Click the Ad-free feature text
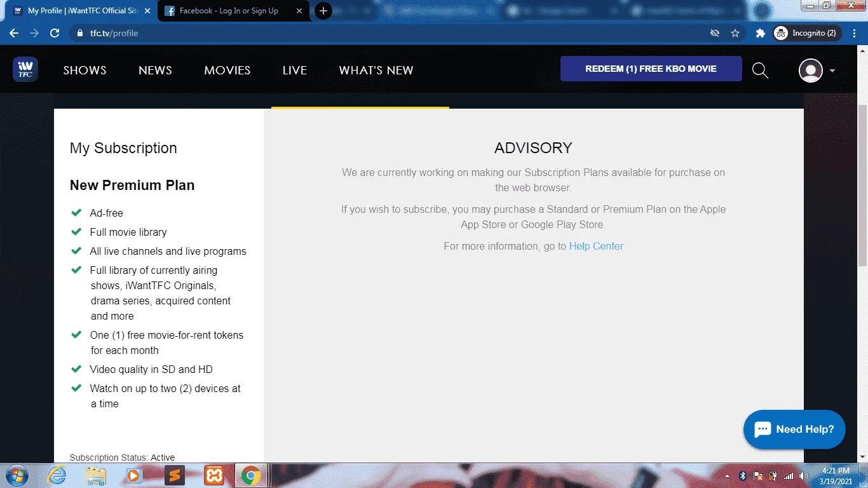This screenshot has width=868, height=488. (x=106, y=213)
